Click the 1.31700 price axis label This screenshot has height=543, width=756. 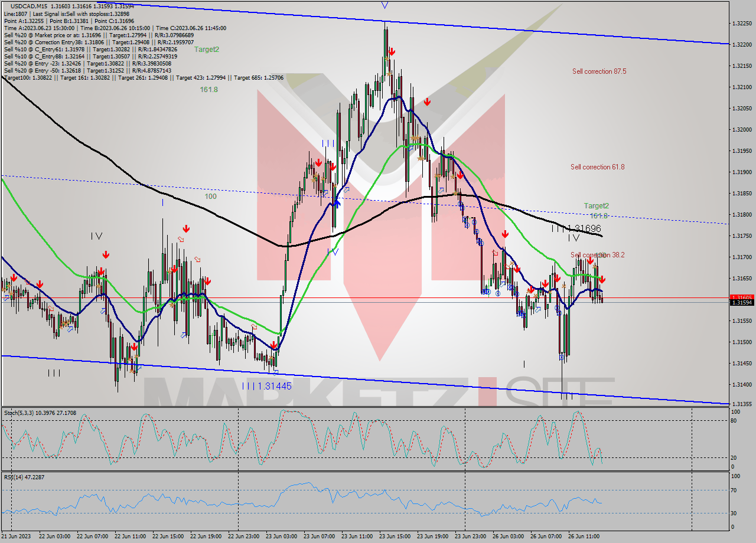742,257
